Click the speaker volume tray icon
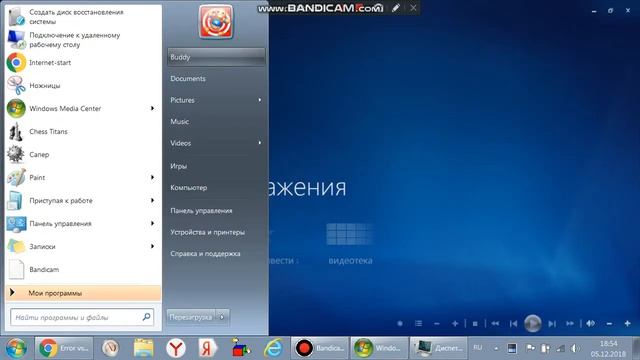640x360 pixels. click(575, 348)
